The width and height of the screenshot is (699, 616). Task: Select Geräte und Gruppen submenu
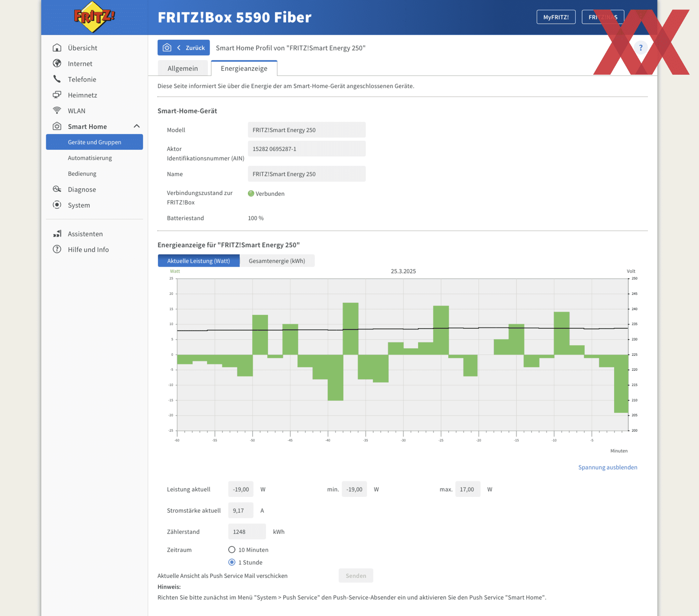(x=94, y=142)
